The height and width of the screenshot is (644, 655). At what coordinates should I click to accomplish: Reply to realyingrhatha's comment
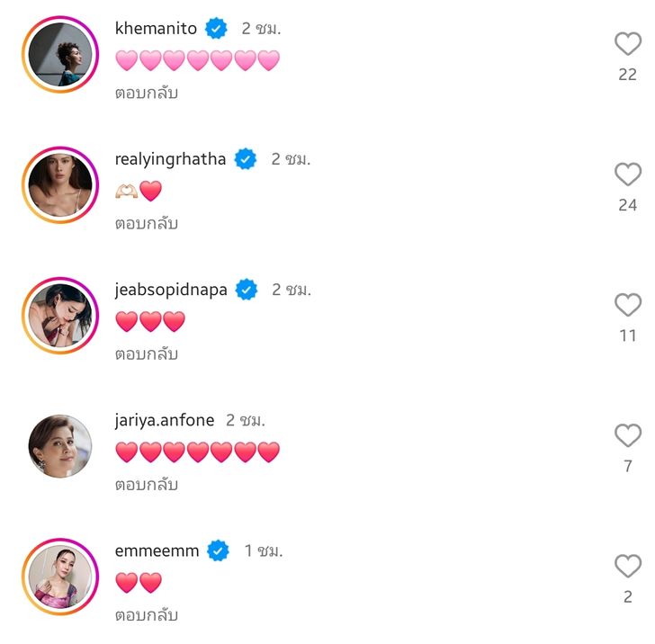tap(147, 223)
